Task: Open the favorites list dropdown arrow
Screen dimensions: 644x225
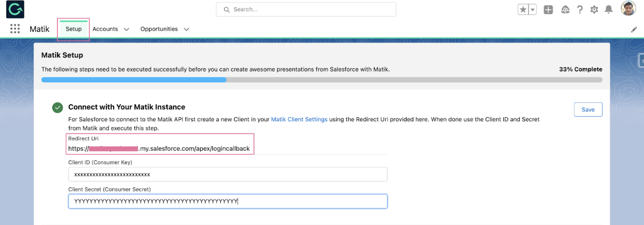Action: point(533,10)
